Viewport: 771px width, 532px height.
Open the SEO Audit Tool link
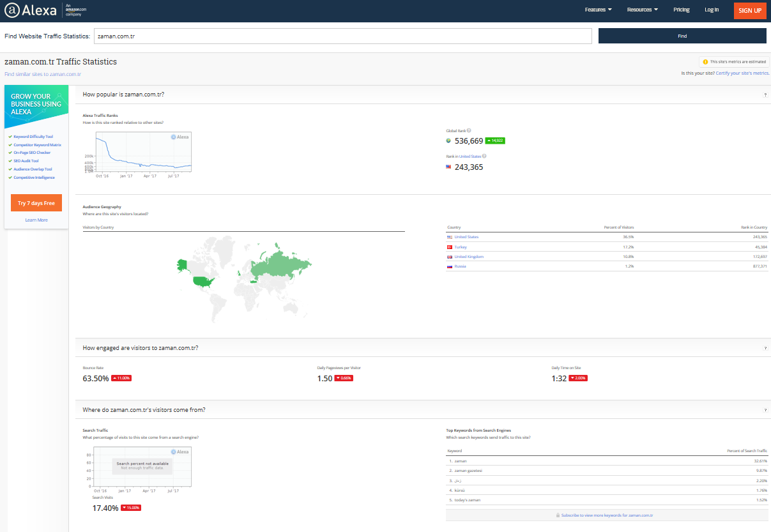coord(26,161)
